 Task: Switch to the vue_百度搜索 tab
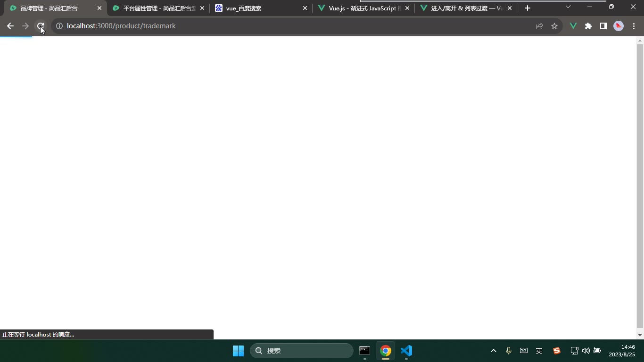click(261, 8)
